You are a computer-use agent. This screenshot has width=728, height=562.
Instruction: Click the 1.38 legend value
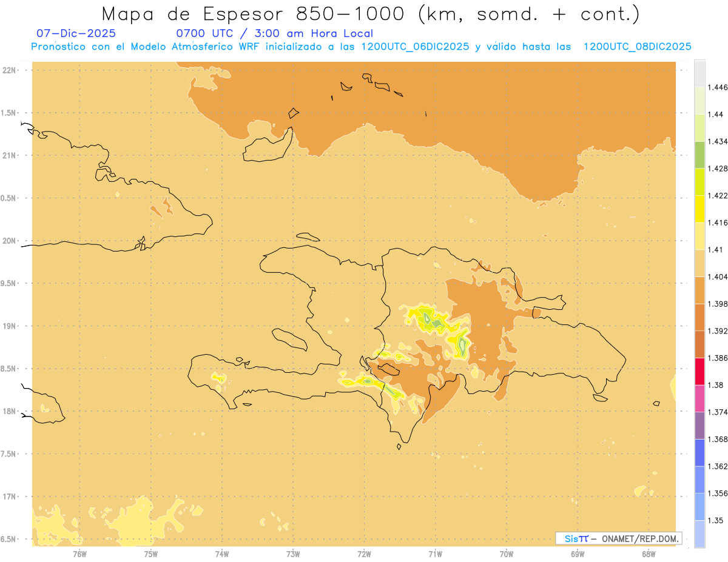pos(716,385)
